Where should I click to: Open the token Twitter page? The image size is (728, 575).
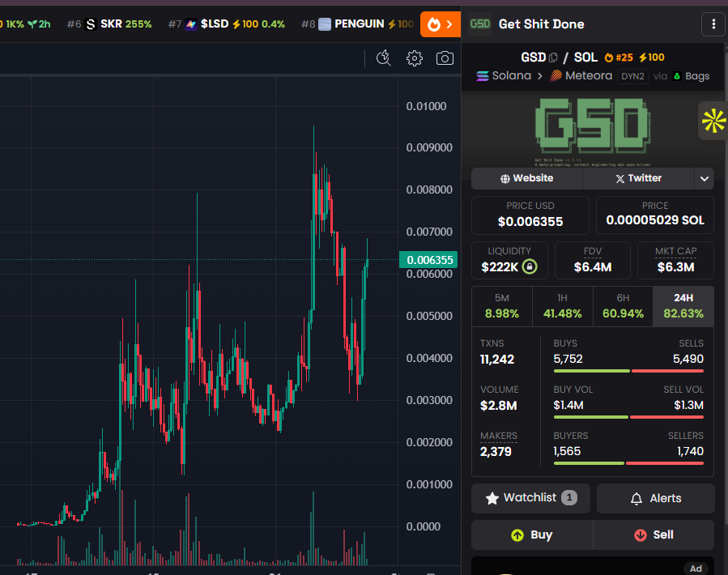point(638,178)
